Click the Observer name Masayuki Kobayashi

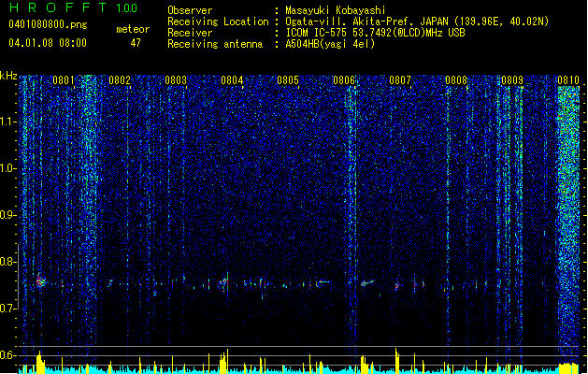pyautogui.click(x=336, y=10)
